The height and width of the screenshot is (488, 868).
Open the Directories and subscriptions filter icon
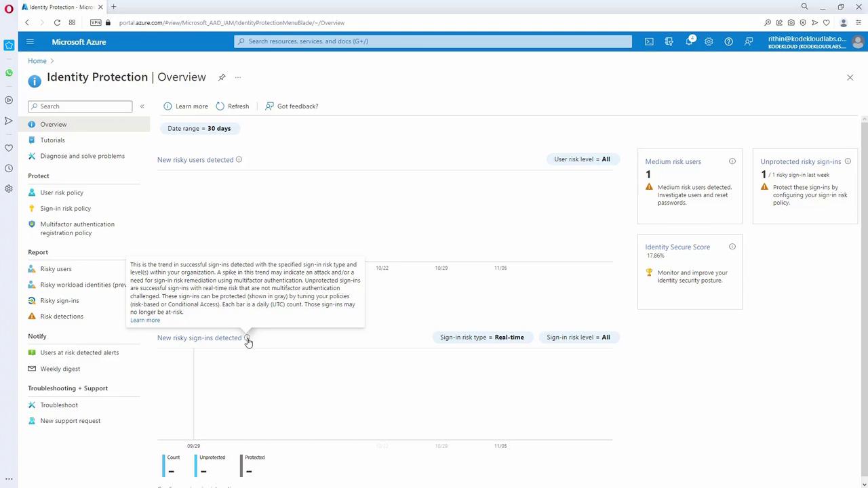tap(669, 41)
